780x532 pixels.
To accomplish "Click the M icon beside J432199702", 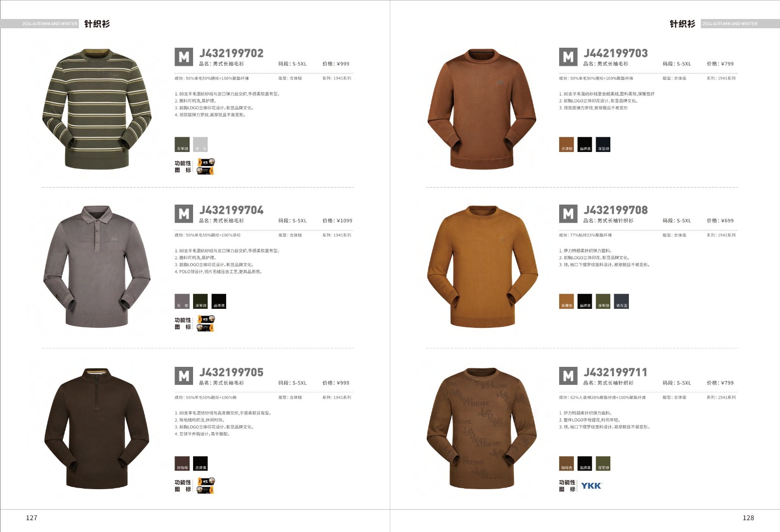I will 184,57.
